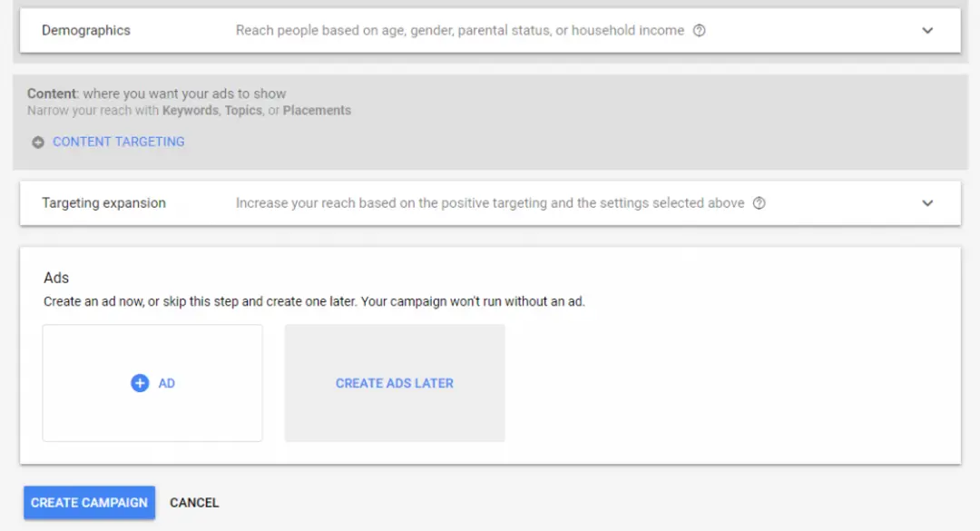This screenshot has width=980, height=531.
Task: Click the help icon in Targeting expansion row
Action: (x=759, y=203)
